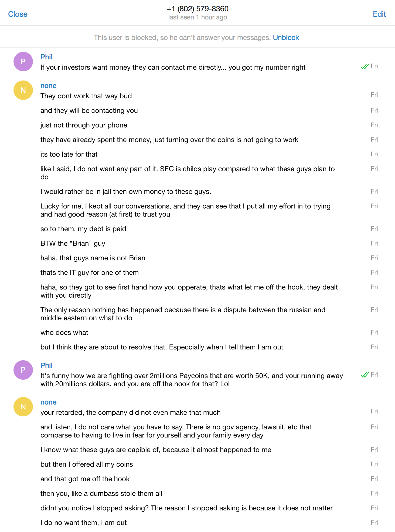Image resolution: width=395 pixels, height=532 pixels.
Task: Click the first yellow N avatar for none
Action: [23, 90]
